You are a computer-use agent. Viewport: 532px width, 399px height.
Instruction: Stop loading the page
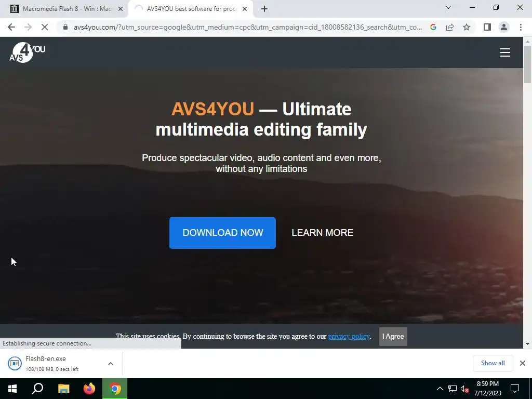pos(45,27)
